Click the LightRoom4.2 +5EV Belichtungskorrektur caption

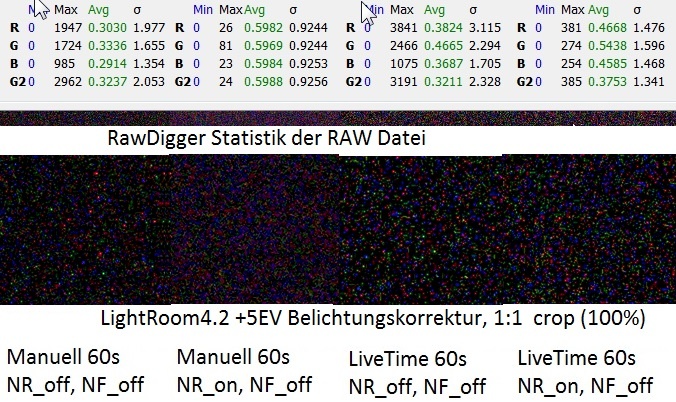click(372, 320)
